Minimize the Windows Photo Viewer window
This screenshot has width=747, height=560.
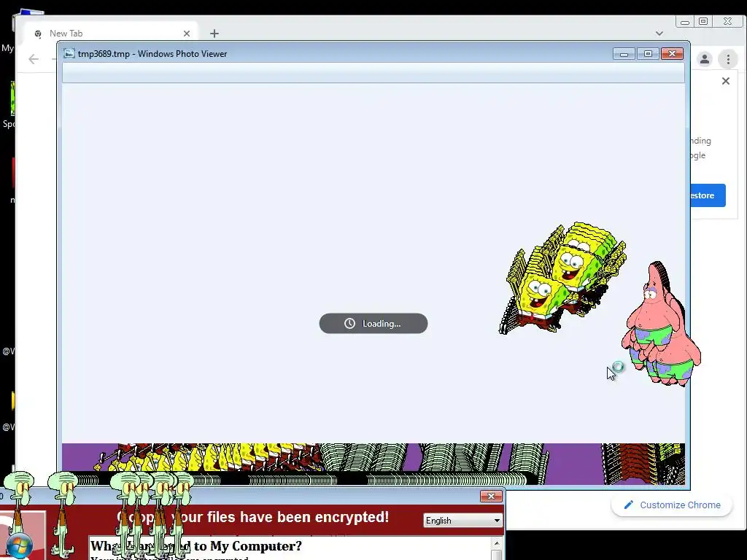click(624, 54)
